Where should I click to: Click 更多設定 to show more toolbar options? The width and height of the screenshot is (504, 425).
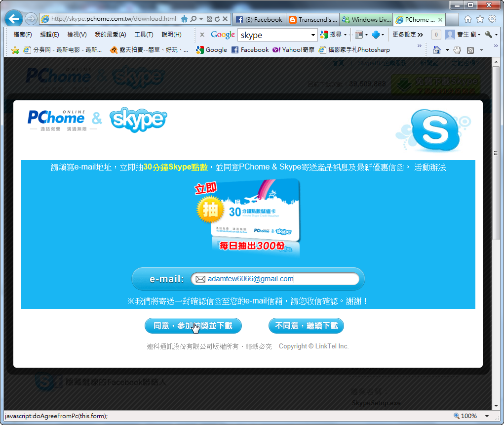pyautogui.click(x=408, y=35)
